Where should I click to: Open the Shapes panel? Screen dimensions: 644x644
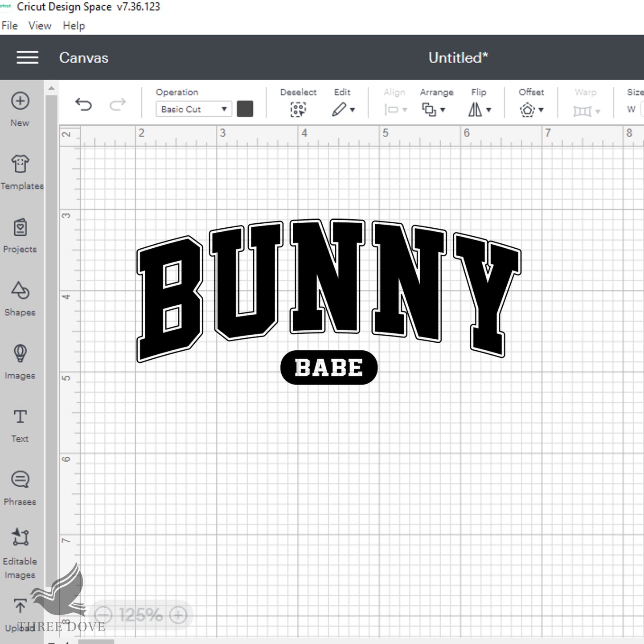click(x=20, y=291)
